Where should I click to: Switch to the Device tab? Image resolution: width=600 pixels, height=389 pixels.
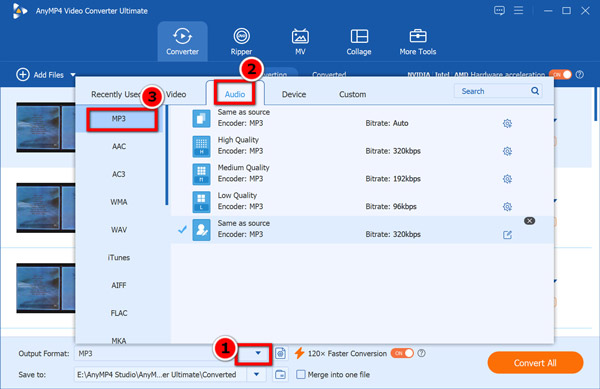pyautogui.click(x=294, y=94)
